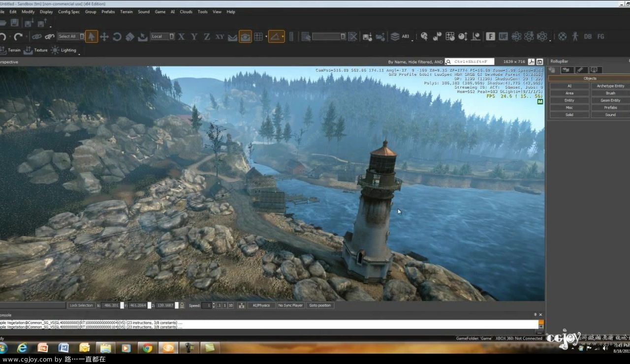The image size is (630, 364).
Task: Click the FG toolbar button
Action: pos(600,36)
